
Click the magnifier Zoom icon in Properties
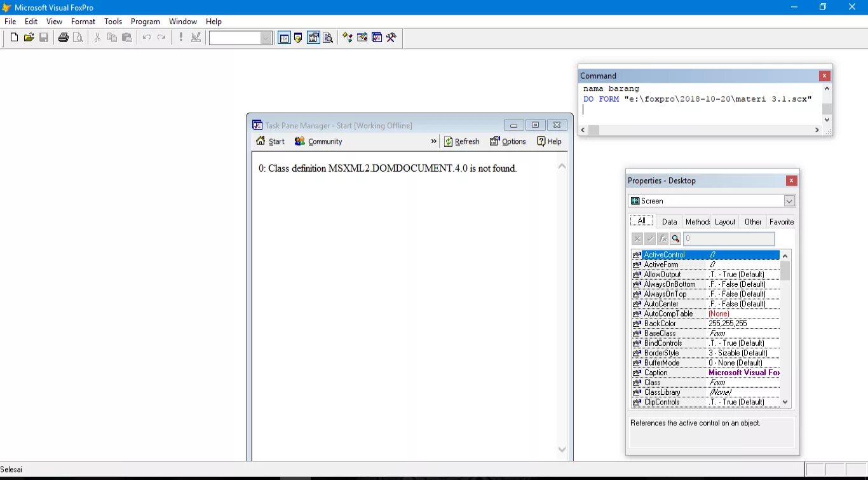click(x=675, y=238)
